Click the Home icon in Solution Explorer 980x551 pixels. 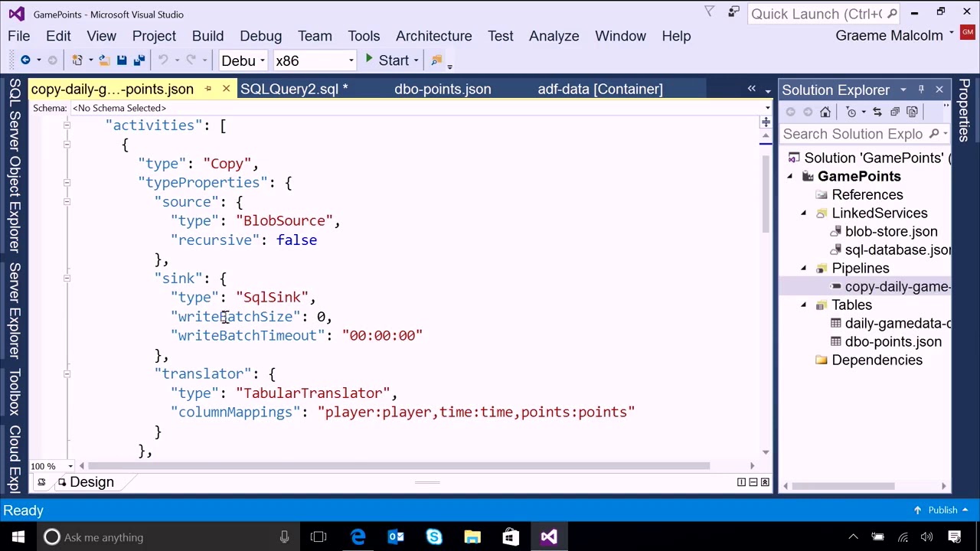coord(825,112)
